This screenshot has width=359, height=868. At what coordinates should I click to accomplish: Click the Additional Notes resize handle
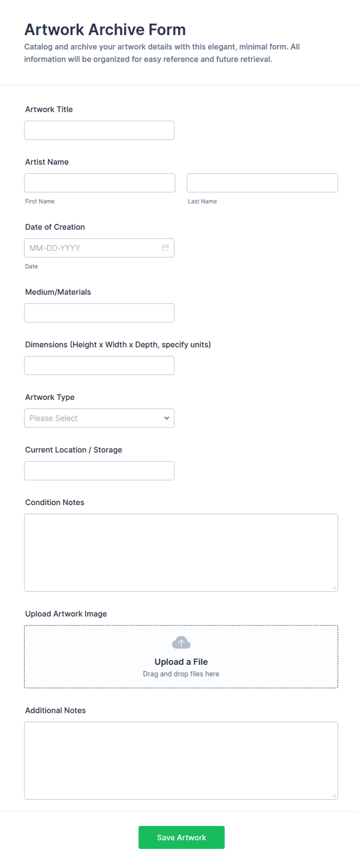tap(334, 796)
